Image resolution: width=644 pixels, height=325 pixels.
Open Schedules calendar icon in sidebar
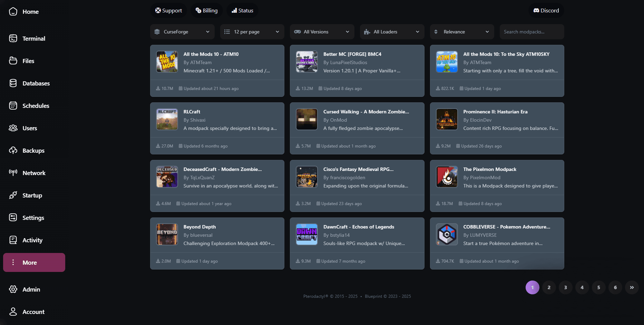(13, 106)
